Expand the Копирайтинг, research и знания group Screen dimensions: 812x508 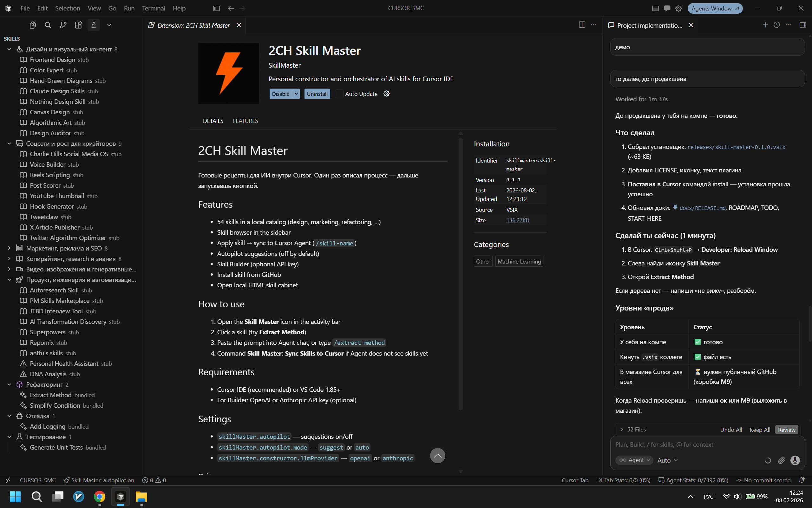(x=10, y=259)
